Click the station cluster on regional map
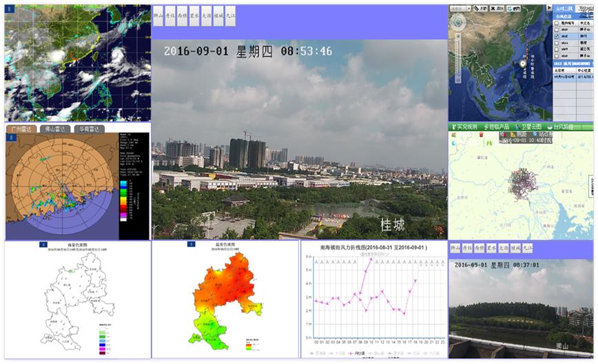The height and width of the screenshot is (364, 598). 522,184
